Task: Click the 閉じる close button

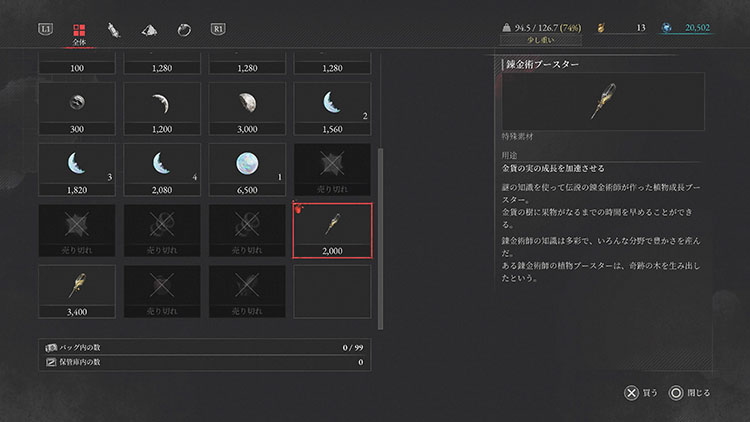Action: [689, 393]
